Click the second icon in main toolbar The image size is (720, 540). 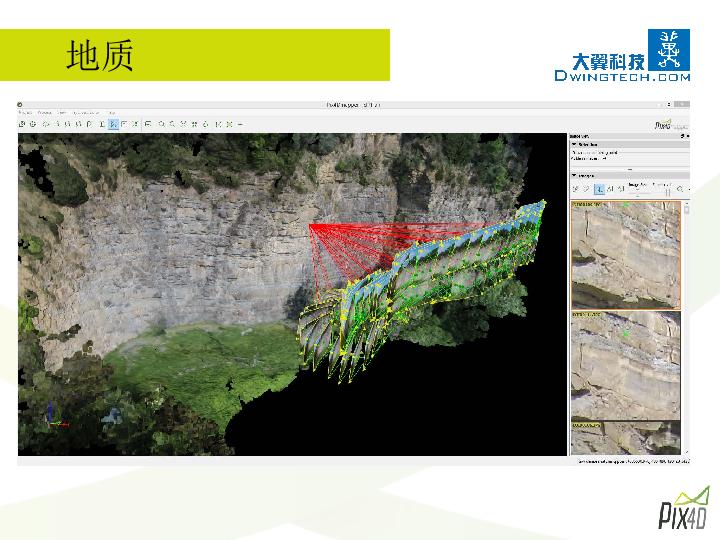tap(33, 124)
